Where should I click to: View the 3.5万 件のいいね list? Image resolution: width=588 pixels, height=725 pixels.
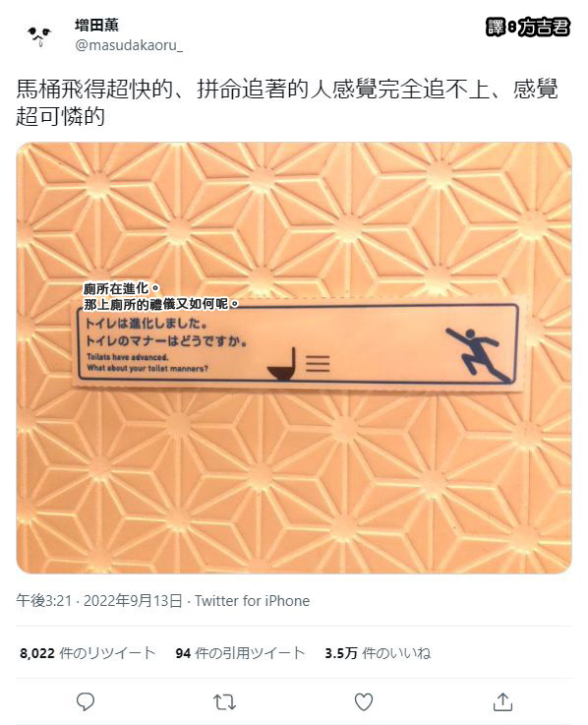point(378,653)
